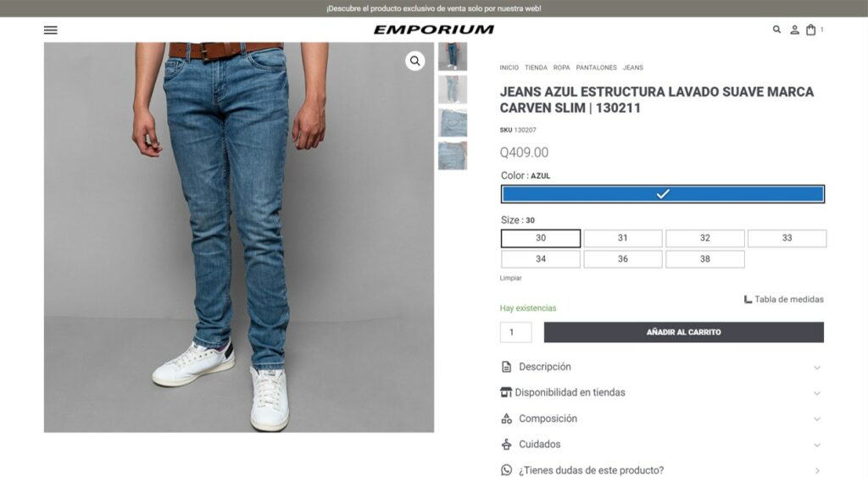Viewport: 868px width, 477px height.
Task: Open the user account icon
Action: coord(794,30)
